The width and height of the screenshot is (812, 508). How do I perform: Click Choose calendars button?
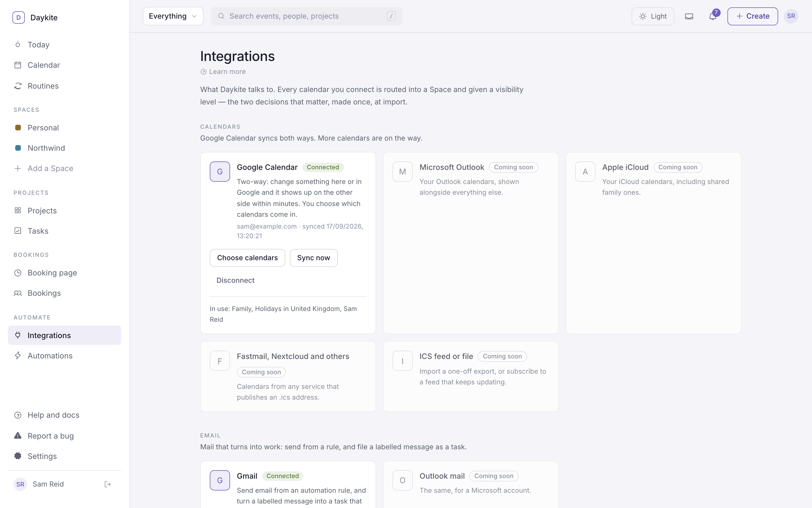click(x=247, y=258)
